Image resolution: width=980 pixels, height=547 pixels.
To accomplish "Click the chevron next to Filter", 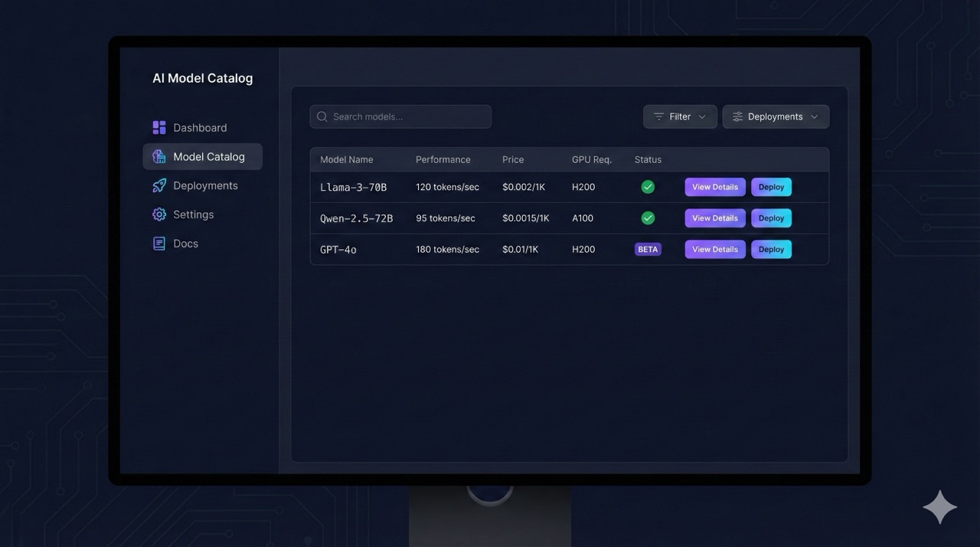I will [701, 116].
